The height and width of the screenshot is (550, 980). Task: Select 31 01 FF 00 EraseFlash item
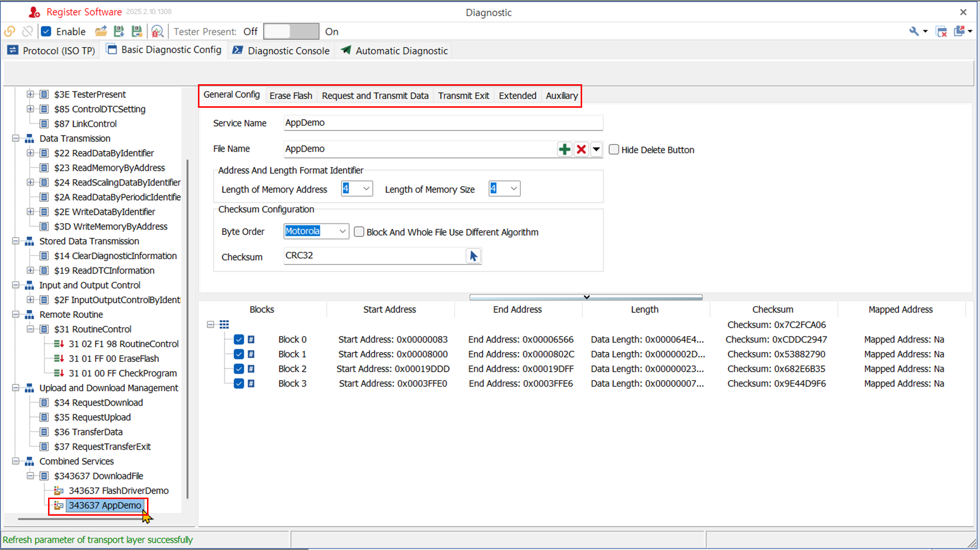[114, 359]
